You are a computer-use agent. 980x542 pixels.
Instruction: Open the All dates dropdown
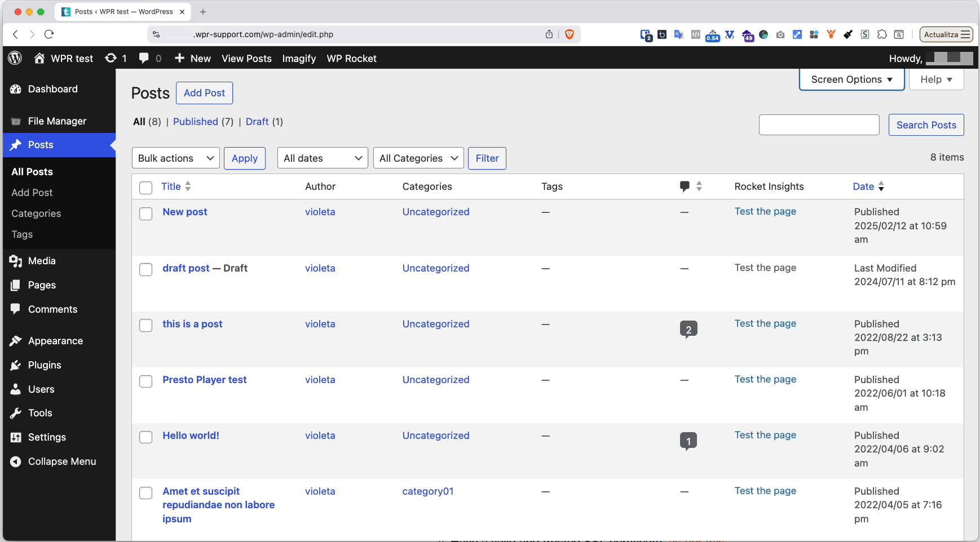[x=322, y=158]
